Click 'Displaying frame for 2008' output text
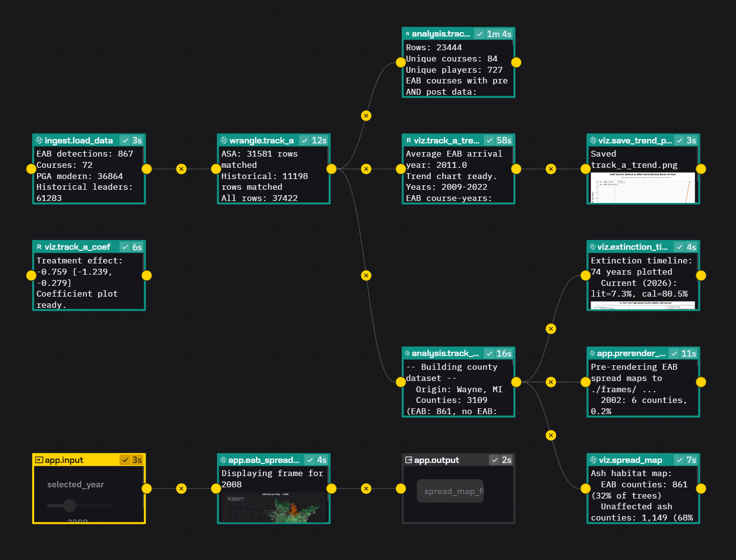Screen dimensions: 736x560 [272, 479]
